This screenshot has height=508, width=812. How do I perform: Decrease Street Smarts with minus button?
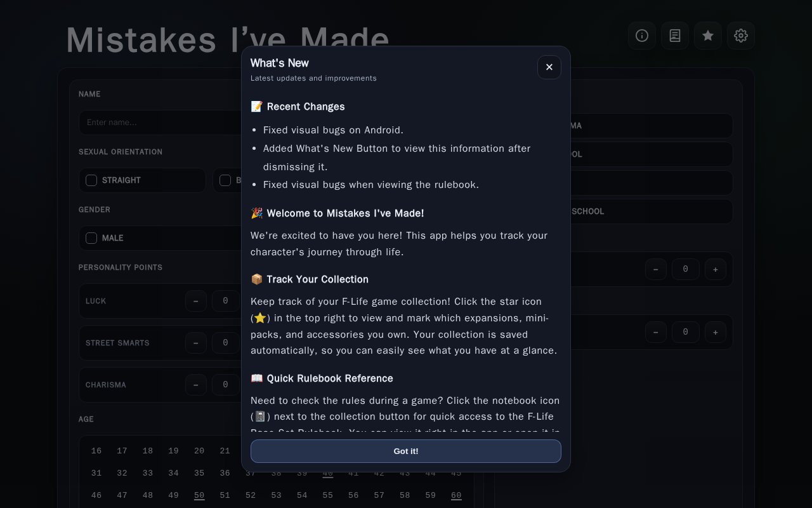(196, 343)
